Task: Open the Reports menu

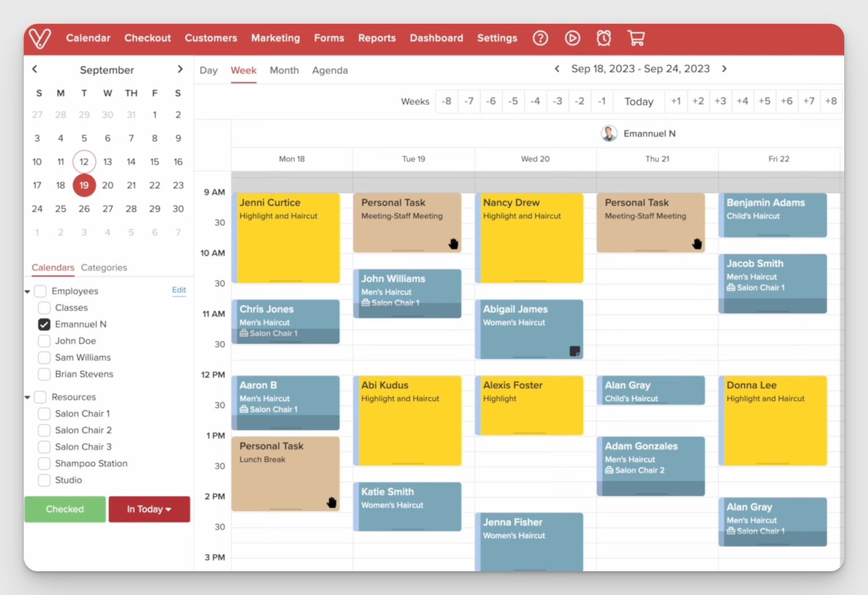Action: [x=376, y=38]
